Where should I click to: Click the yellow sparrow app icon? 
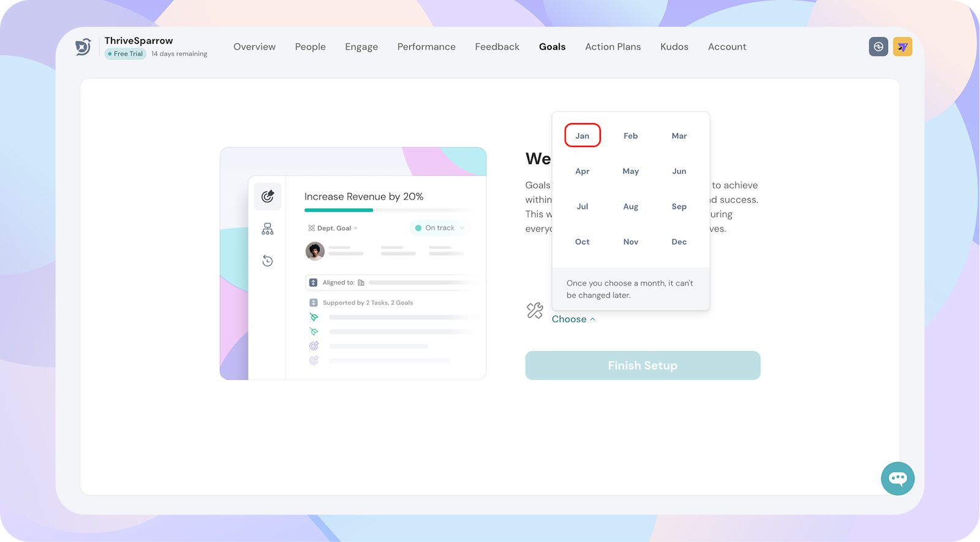[903, 47]
